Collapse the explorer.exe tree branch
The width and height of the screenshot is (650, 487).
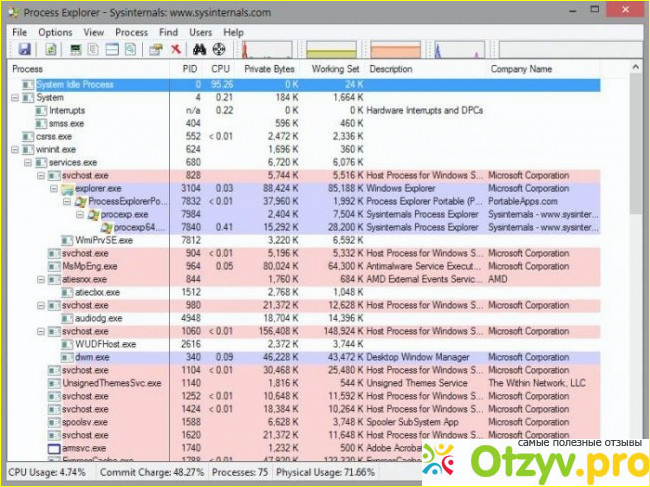point(53,188)
